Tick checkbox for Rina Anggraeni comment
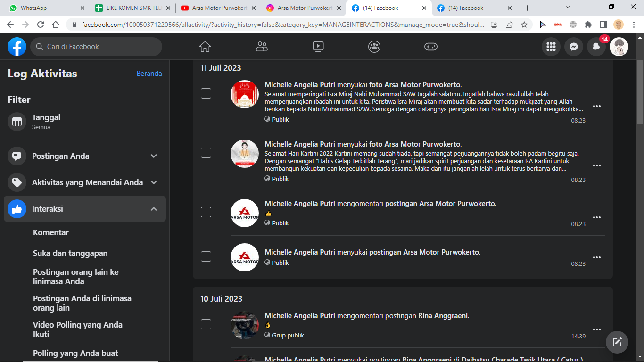Image resolution: width=644 pixels, height=362 pixels. [x=206, y=324]
